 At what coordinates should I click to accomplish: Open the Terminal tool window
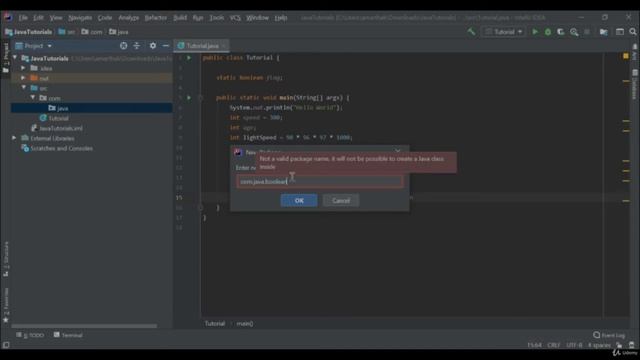click(x=68, y=335)
